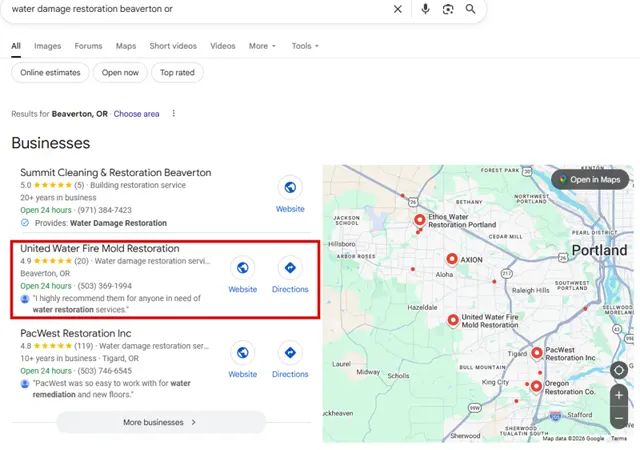Click the Choose area link
640x450 pixels.
(136, 114)
